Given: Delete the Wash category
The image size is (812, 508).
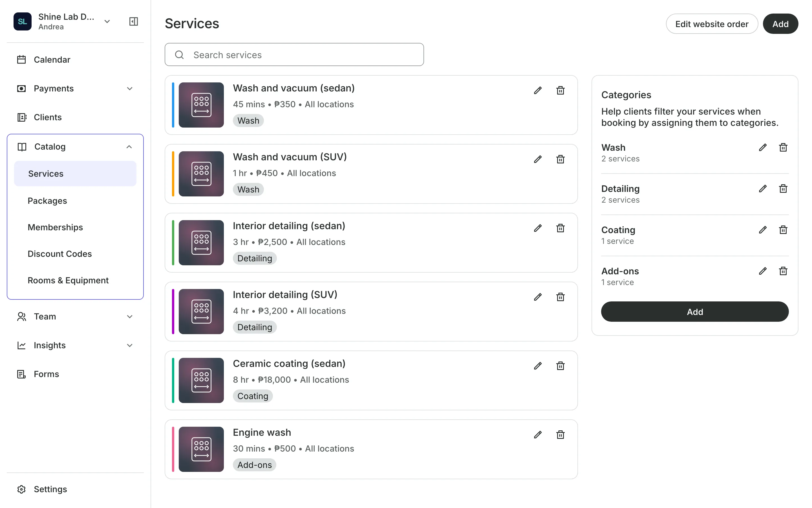Looking at the screenshot, I should pos(783,148).
